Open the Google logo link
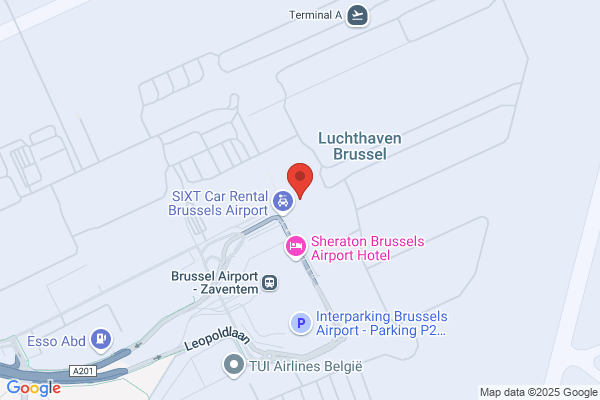 click(x=34, y=388)
